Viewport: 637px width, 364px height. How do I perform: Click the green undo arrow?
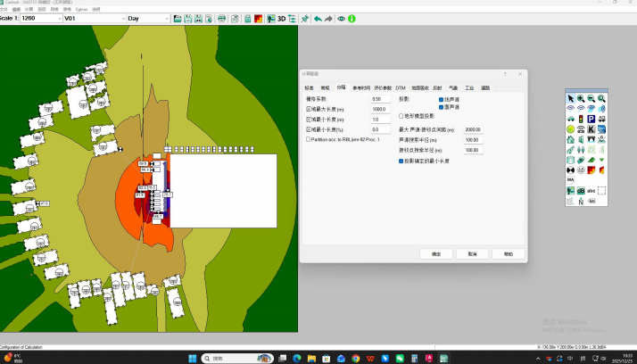pos(318,19)
